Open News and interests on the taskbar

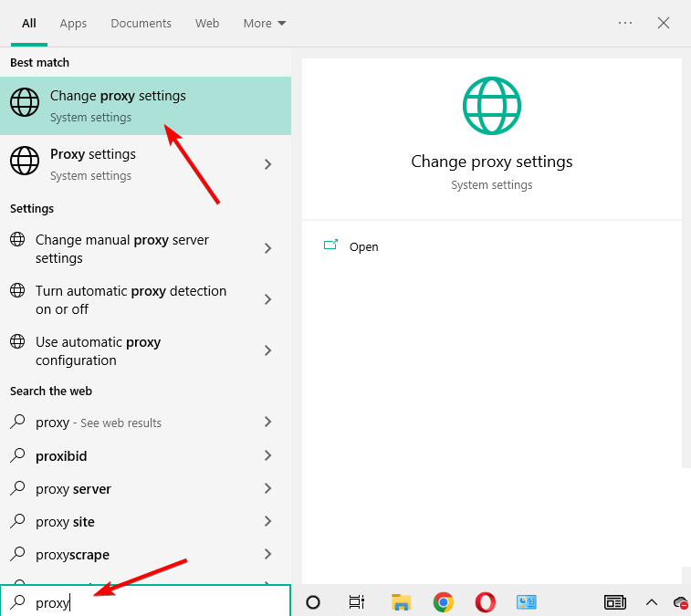point(615,602)
